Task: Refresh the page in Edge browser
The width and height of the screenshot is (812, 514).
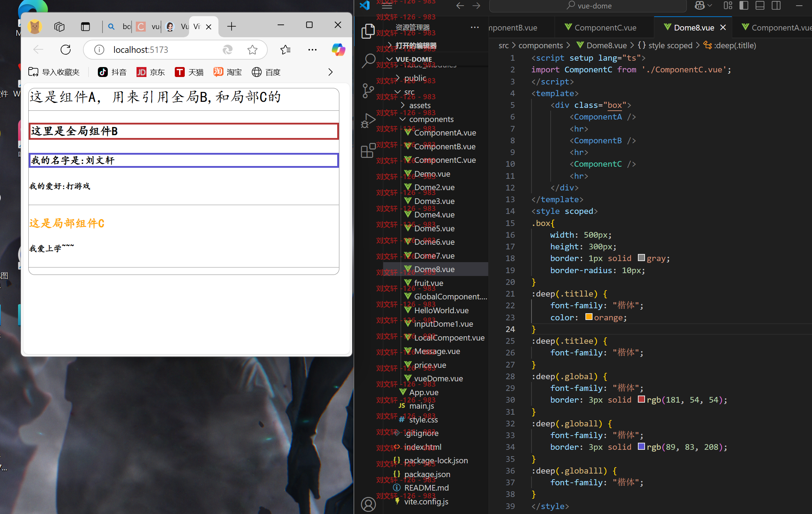Action: coord(66,50)
